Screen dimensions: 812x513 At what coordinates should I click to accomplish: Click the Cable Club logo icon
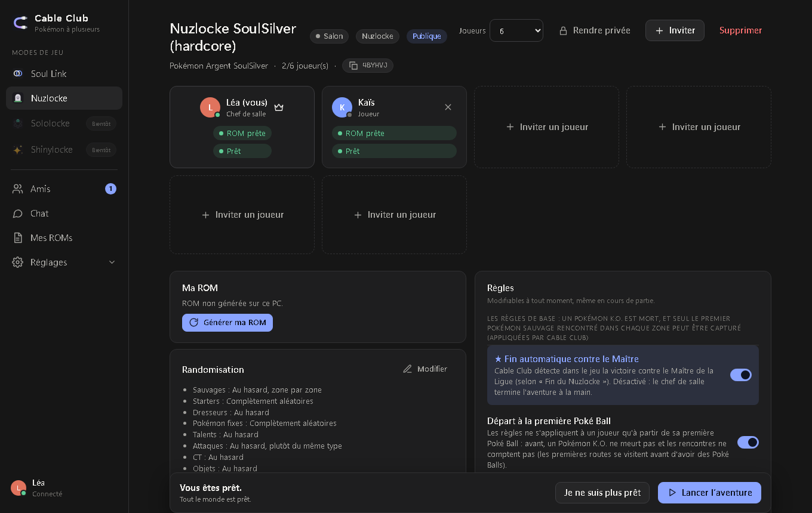(x=20, y=23)
